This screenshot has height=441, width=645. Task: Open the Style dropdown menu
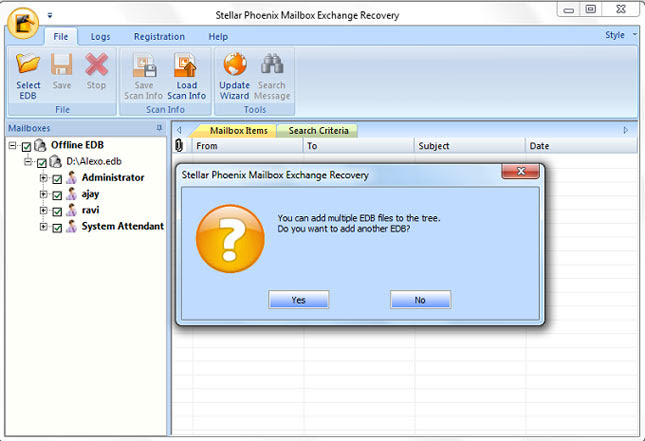tap(620, 35)
